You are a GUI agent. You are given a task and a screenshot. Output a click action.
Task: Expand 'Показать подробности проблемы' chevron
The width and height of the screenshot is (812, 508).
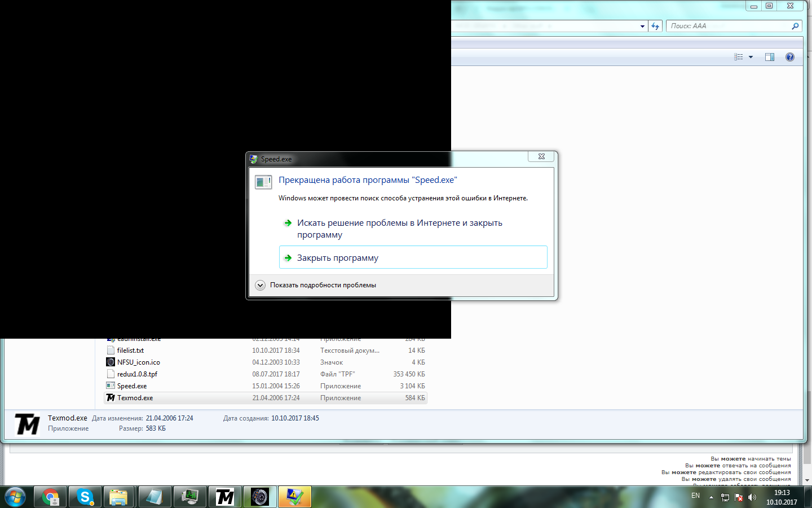pyautogui.click(x=260, y=285)
